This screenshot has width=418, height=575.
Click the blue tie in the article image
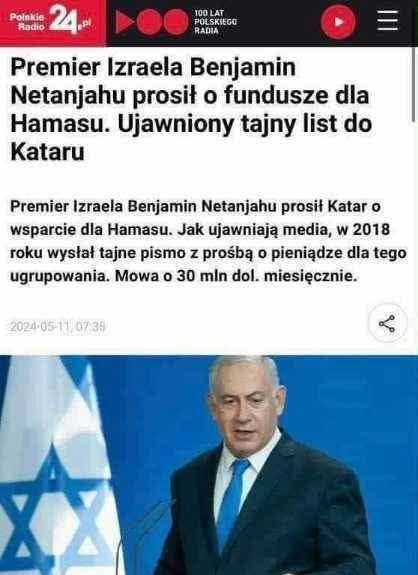click(x=232, y=502)
